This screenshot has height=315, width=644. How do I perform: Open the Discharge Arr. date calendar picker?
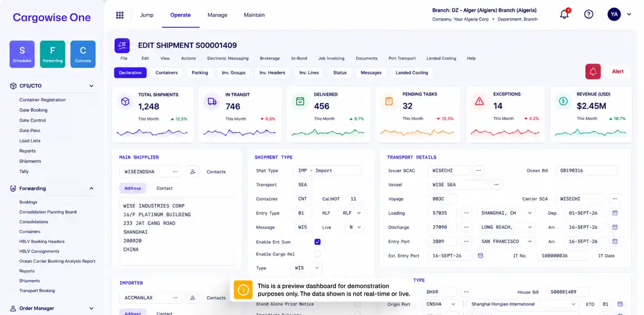click(615, 227)
